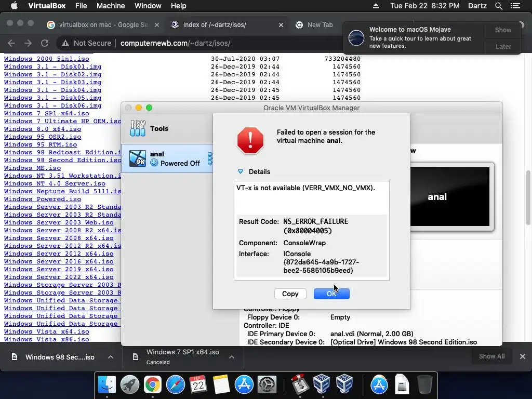Screen dimensions: 532x399
Task: Open Launchpad from the Dock
Action: click(129, 385)
